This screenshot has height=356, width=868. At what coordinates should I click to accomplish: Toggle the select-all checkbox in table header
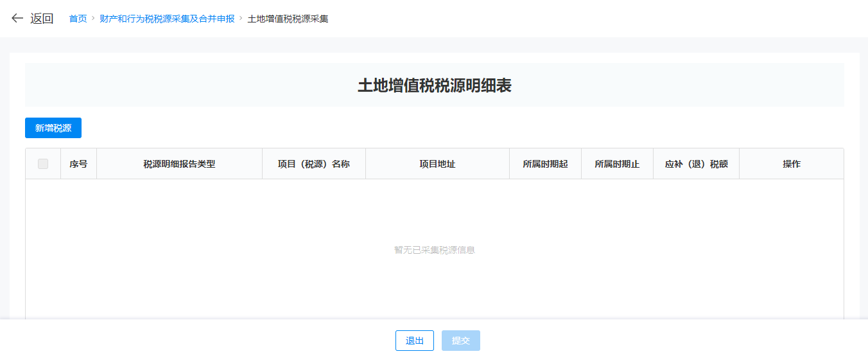(43, 164)
